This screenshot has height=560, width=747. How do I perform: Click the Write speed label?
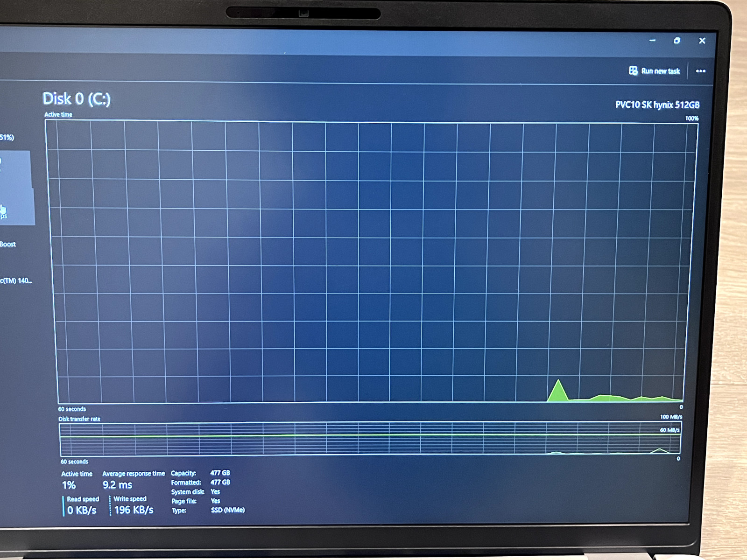click(130, 498)
